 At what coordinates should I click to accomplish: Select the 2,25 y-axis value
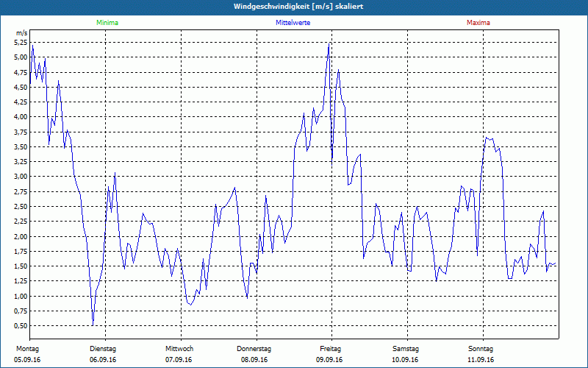21,222
